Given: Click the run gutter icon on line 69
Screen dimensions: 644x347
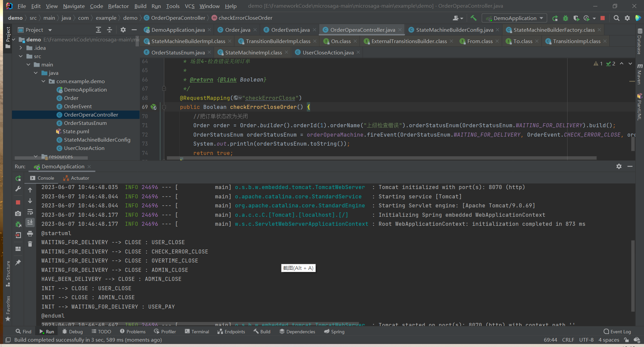Looking at the screenshot, I should point(154,107).
